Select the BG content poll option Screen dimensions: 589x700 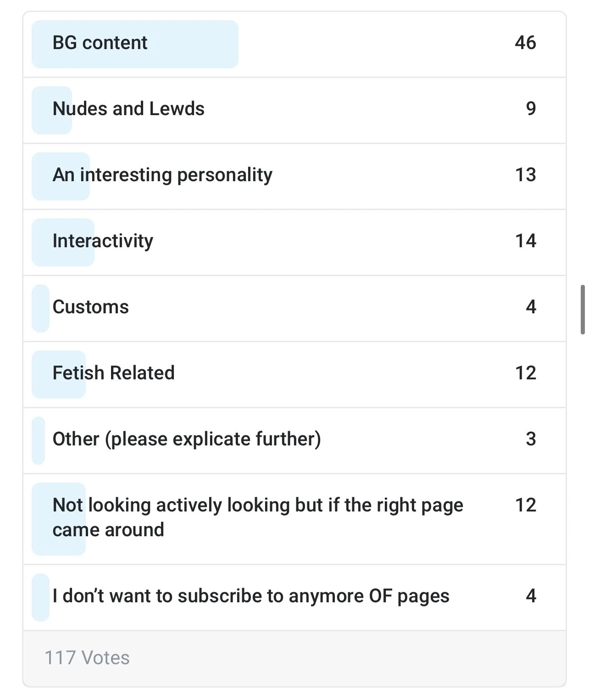coord(294,44)
